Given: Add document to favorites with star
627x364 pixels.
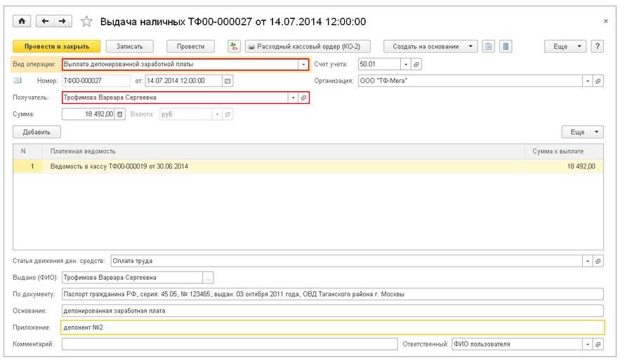Looking at the screenshot, I should (x=86, y=22).
